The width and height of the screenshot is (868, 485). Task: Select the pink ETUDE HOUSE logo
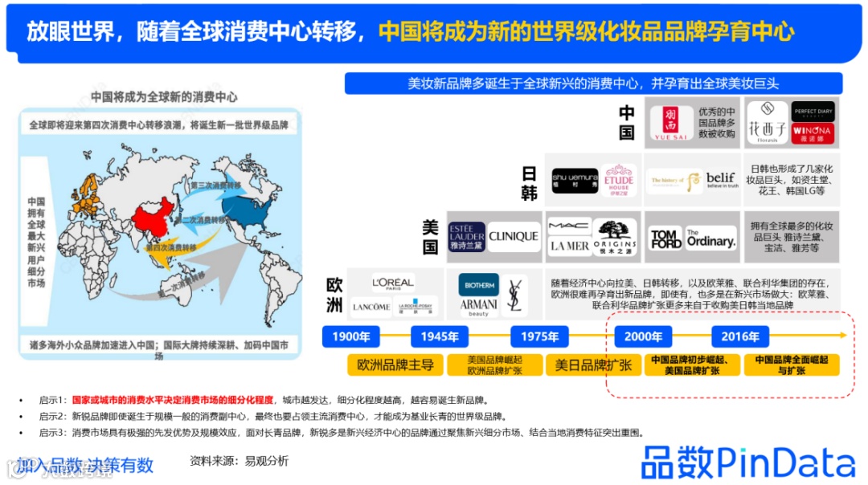619,181
